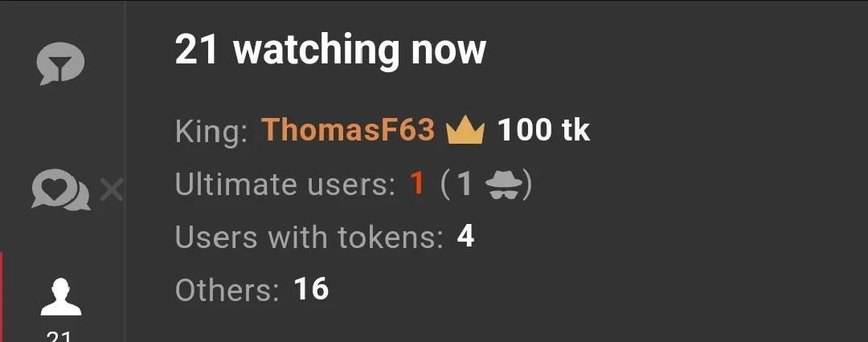Click the 21 watching now heading

(330, 51)
